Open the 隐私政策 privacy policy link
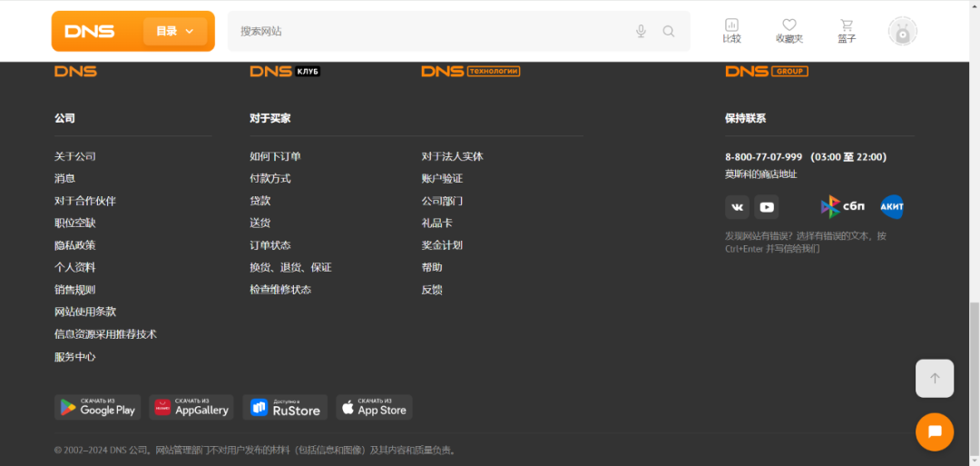 [x=75, y=245]
